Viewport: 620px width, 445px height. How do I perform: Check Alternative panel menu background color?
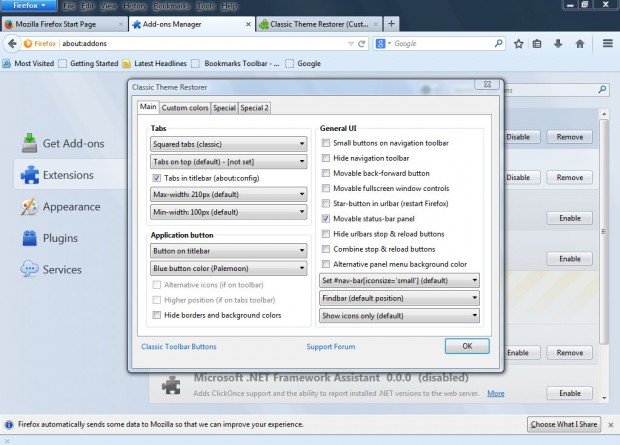tap(326, 264)
